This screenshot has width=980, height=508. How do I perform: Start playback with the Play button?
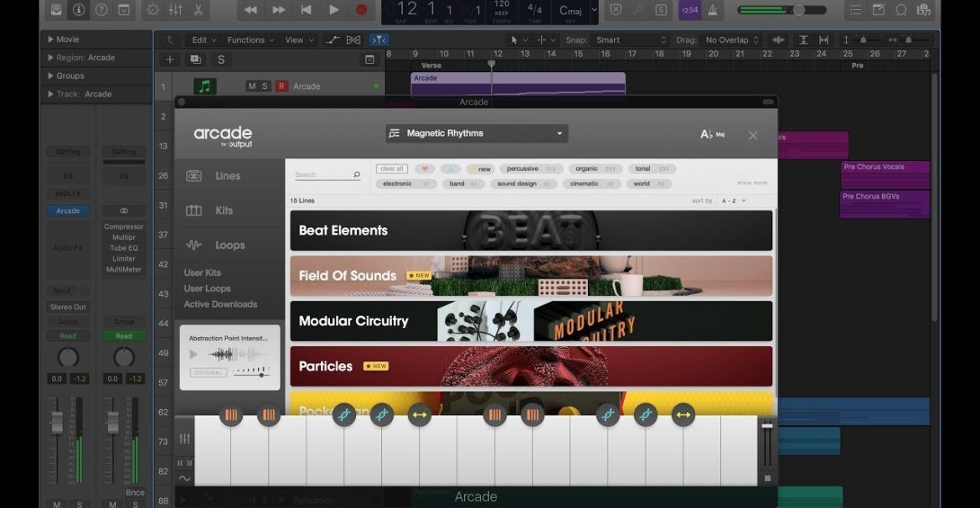333,9
